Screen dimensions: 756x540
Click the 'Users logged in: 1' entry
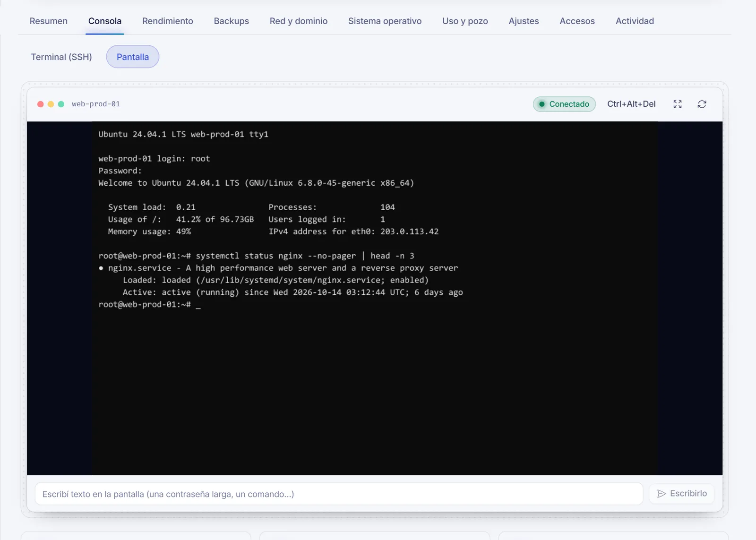(327, 219)
